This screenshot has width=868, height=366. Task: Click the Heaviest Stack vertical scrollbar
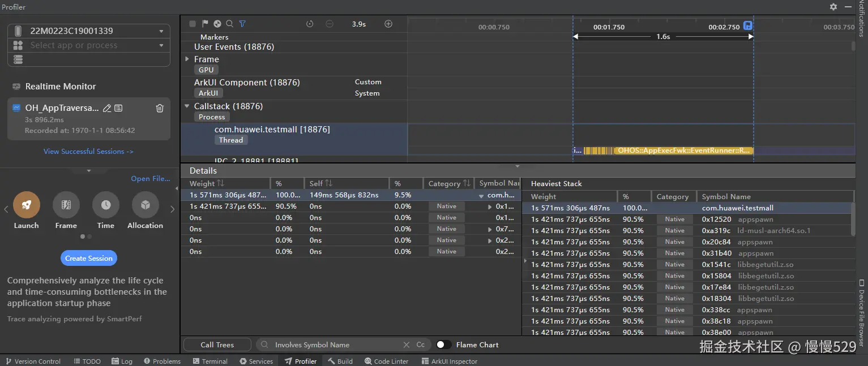(x=853, y=219)
